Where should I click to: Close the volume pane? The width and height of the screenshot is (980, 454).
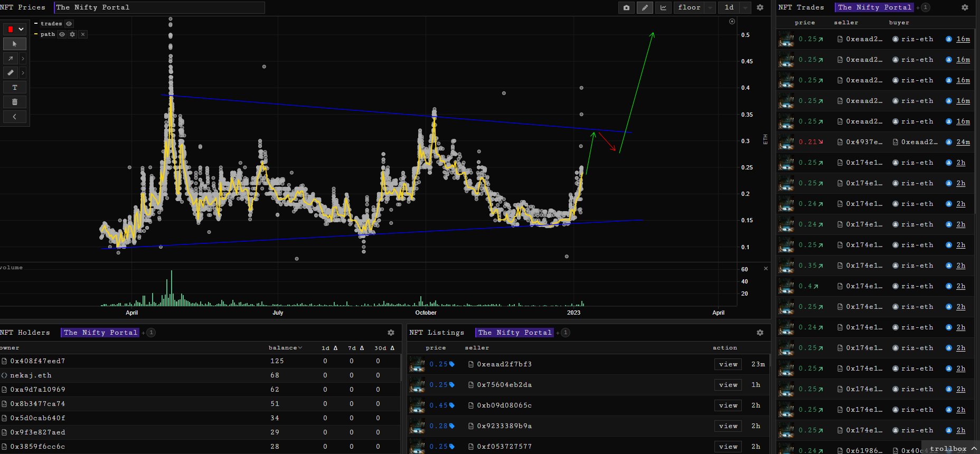click(x=766, y=269)
